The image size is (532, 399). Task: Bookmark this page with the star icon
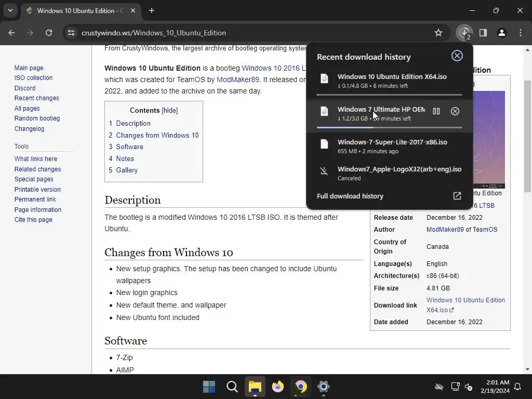(x=438, y=33)
